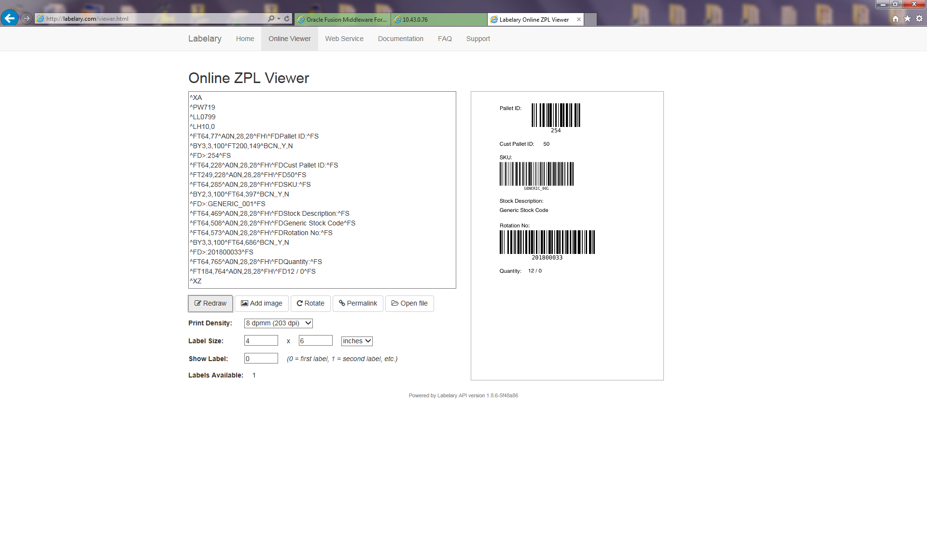This screenshot has width=927, height=560.
Task: Click the Add image button
Action: (x=262, y=303)
